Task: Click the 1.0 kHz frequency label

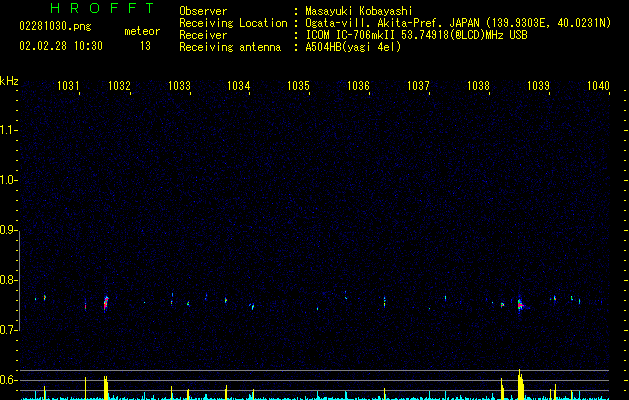Action: click(8, 180)
